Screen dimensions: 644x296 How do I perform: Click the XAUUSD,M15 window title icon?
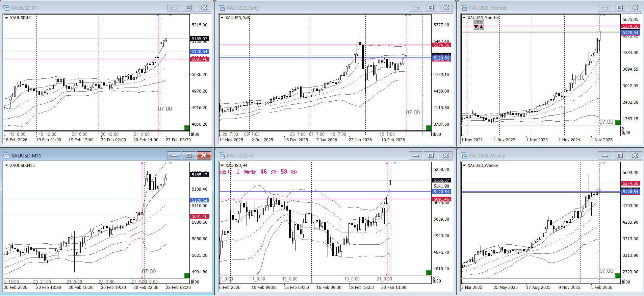(6, 155)
